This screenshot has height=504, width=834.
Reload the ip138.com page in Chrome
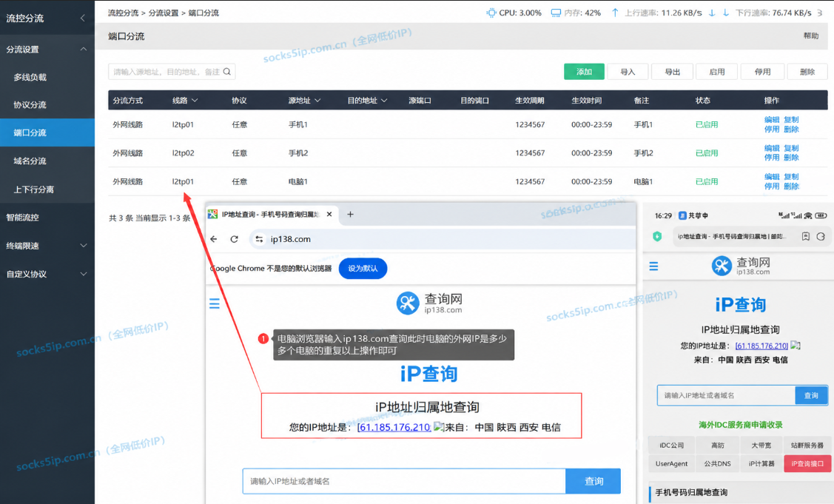point(234,239)
